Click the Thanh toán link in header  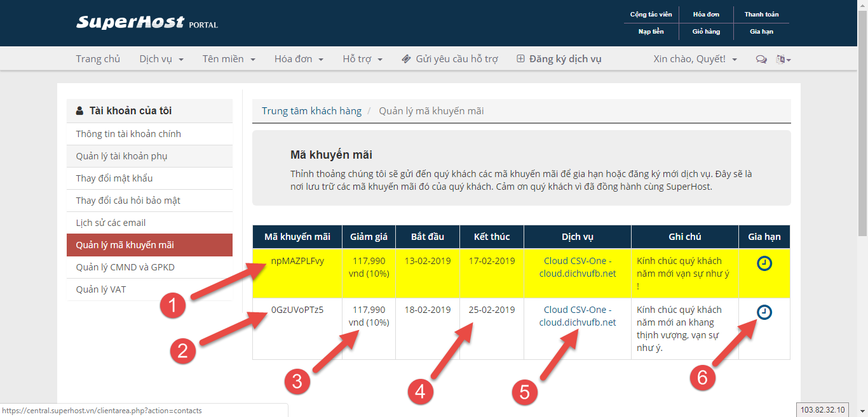click(x=761, y=15)
